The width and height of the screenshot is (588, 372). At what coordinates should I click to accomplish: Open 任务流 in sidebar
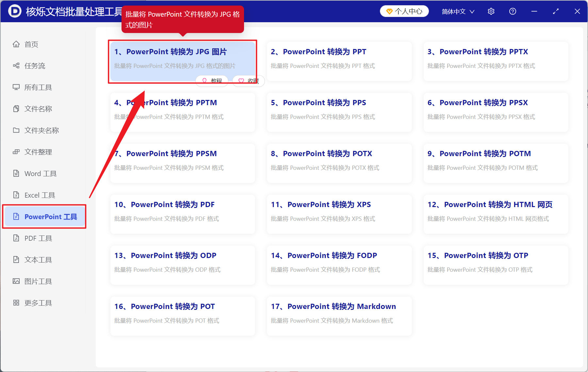click(x=44, y=66)
